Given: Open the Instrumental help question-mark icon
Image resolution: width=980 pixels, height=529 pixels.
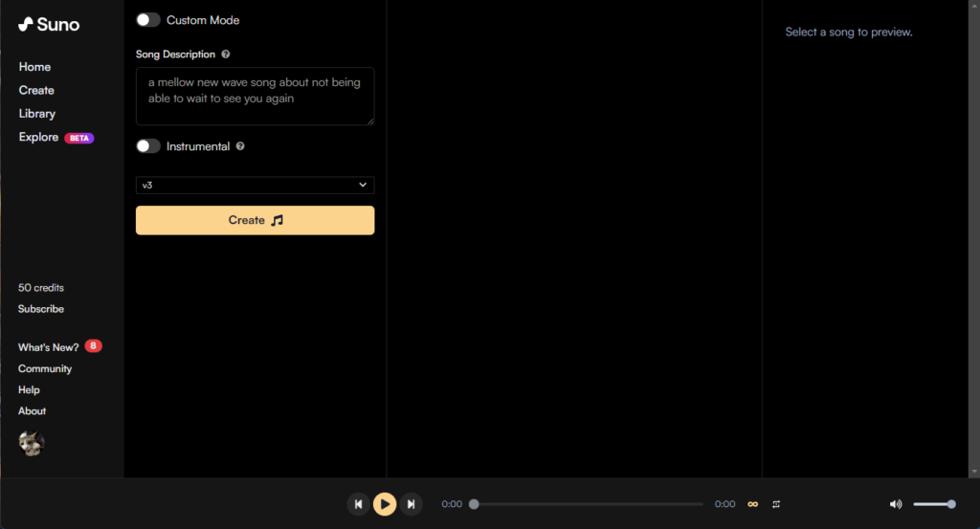Looking at the screenshot, I should point(240,146).
